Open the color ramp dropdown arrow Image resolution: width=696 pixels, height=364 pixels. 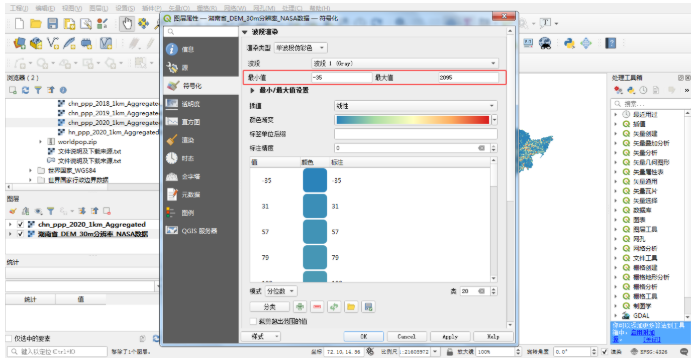[x=494, y=120]
